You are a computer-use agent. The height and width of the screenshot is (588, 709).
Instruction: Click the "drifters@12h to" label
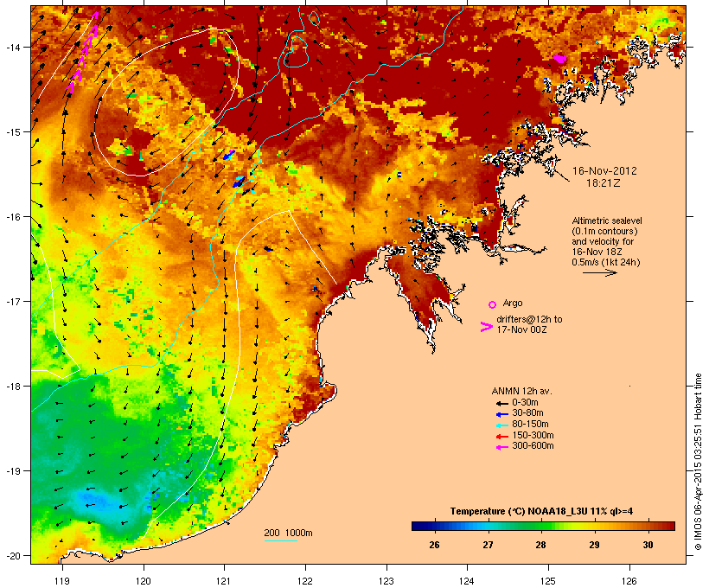point(529,319)
